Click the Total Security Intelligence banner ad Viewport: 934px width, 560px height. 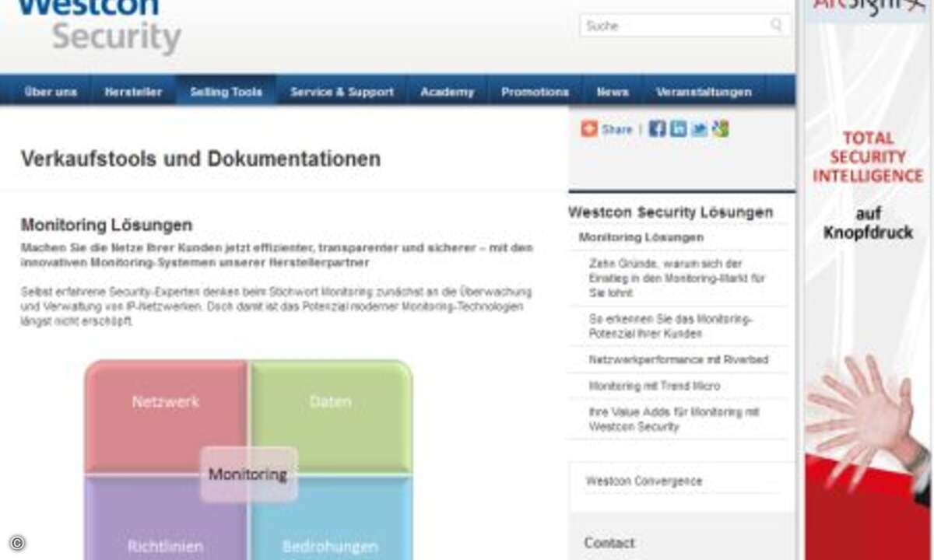pos(868,280)
